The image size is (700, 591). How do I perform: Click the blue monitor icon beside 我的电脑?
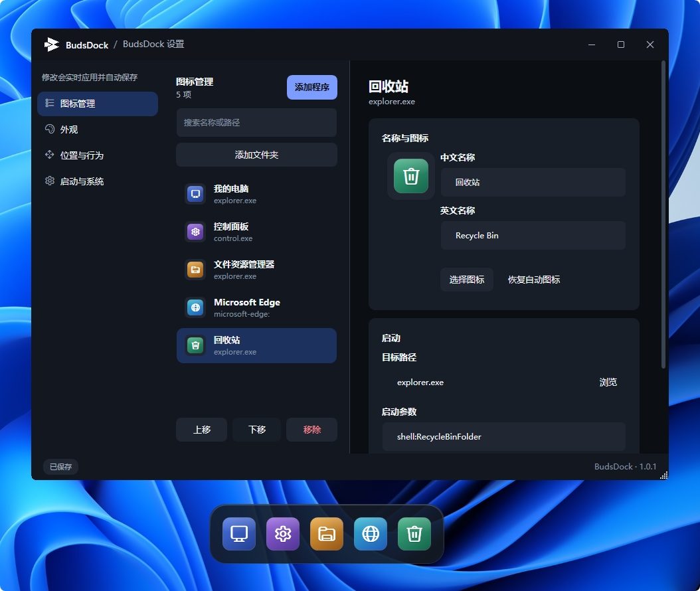195,194
